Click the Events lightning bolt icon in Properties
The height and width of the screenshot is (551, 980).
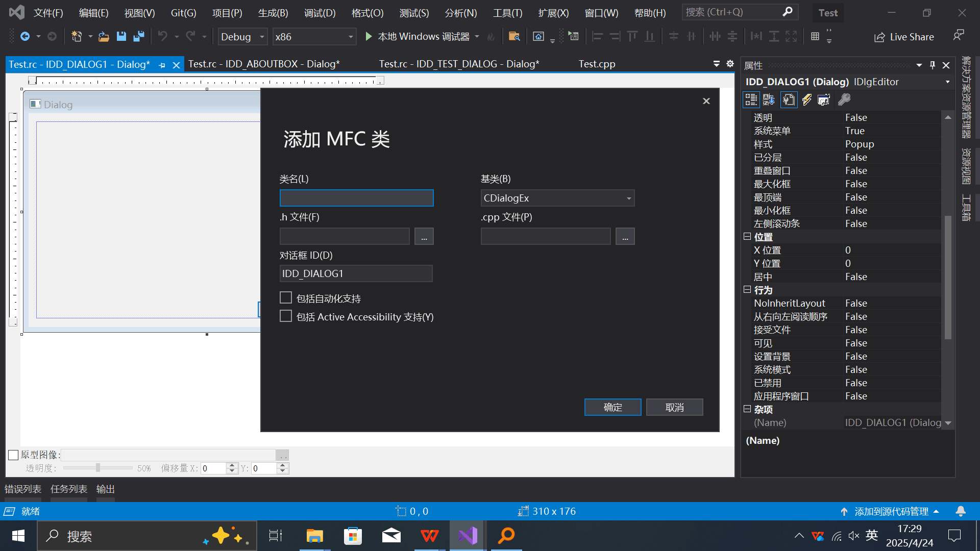click(x=806, y=99)
